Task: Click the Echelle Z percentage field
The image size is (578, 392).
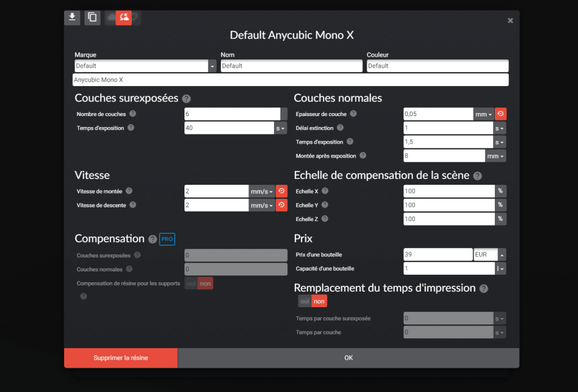Action: pyautogui.click(x=449, y=219)
